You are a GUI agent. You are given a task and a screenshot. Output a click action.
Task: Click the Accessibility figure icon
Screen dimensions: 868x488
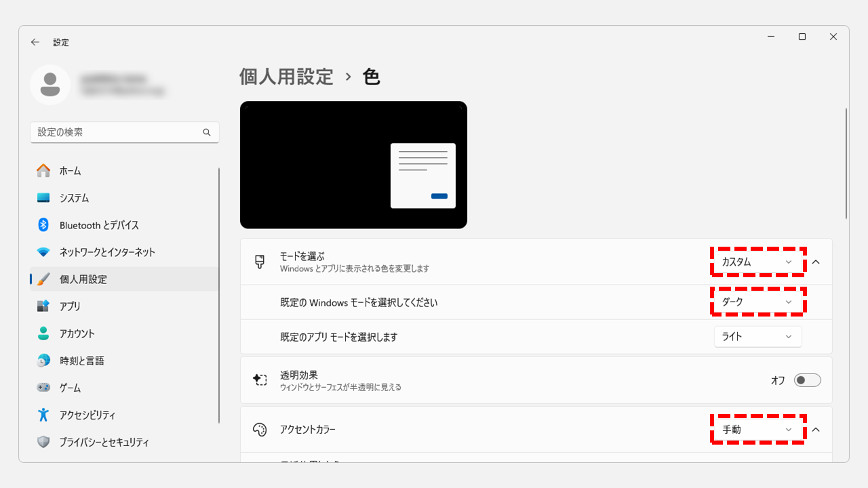tap(43, 415)
